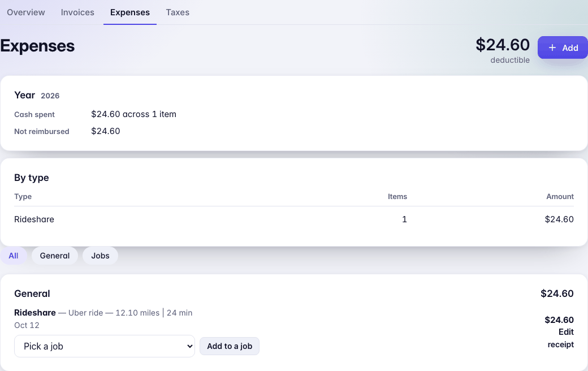This screenshot has height=371, width=588.
Task: Click Edit for the Rideshare expense
Action: coord(566,332)
